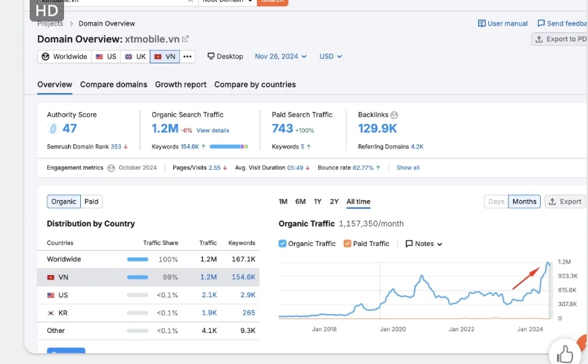This screenshot has width=588, height=364.
Task: Open external link icon beside xtmobile.vn
Action: click(x=185, y=39)
